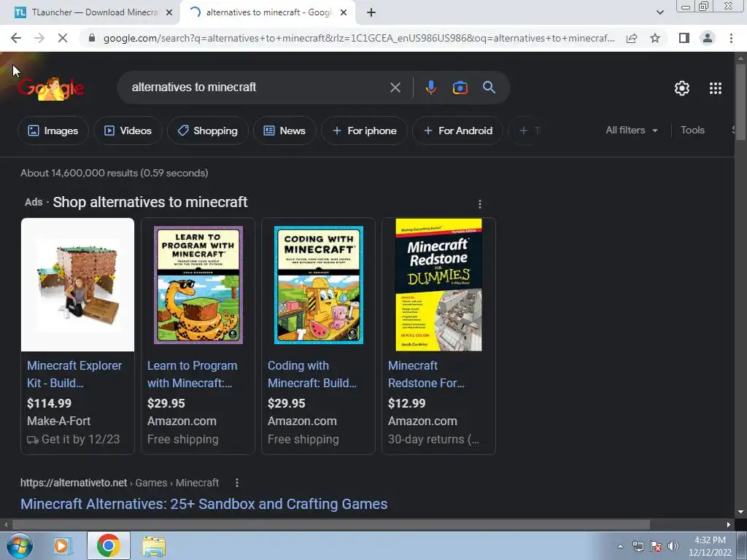This screenshot has width=747, height=560.
Task: Open the search Tools option
Action: coord(692,130)
